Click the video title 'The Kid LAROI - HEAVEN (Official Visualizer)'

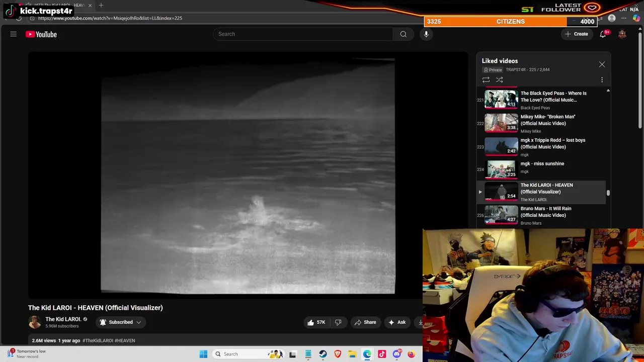(x=96, y=308)
